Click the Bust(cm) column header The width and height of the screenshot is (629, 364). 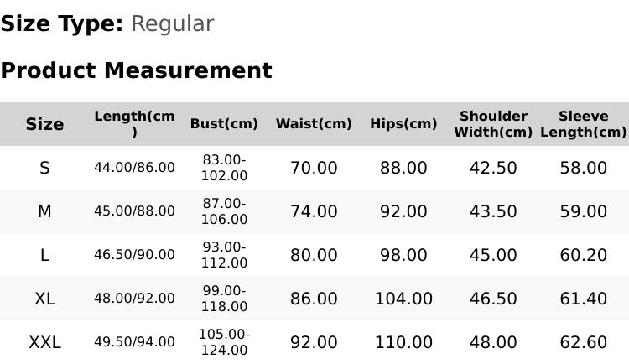click(224, 123)
